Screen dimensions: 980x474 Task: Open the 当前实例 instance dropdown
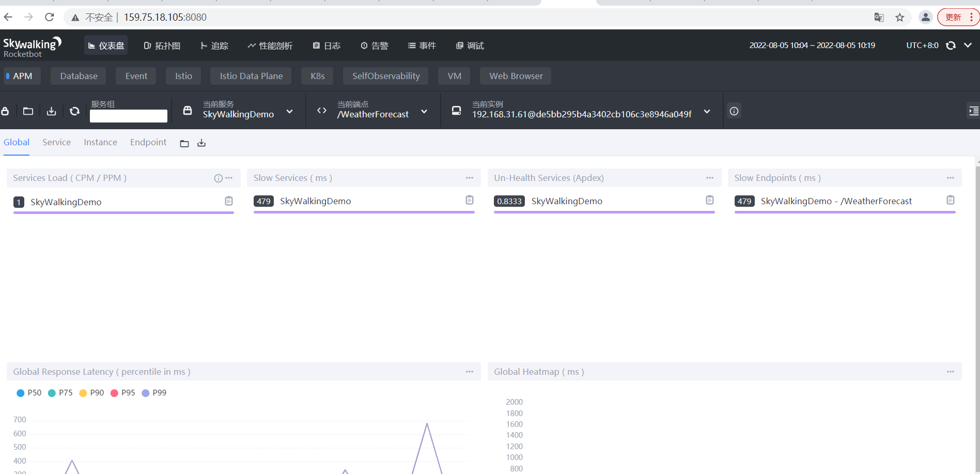coord(582,111)
